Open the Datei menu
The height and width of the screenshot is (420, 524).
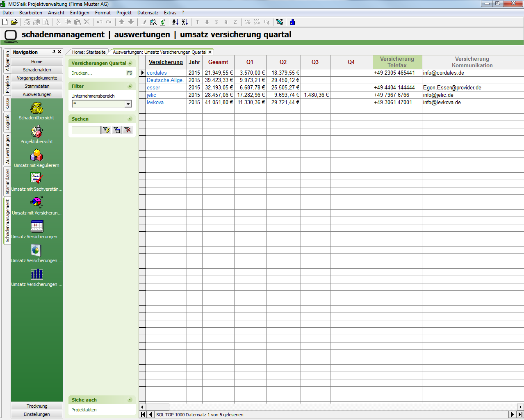pyautogui.click(x=8, y=13)
